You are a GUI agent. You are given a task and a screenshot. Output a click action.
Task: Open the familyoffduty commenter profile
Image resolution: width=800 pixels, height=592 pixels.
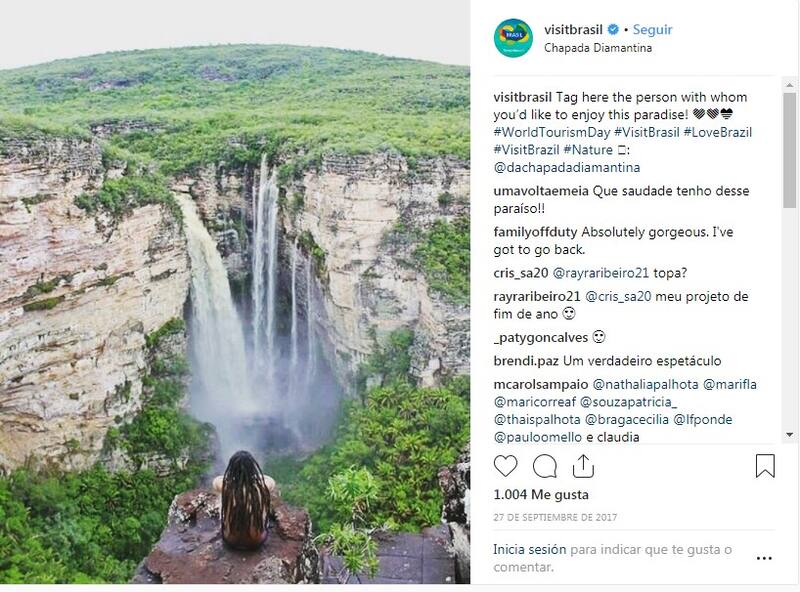(x=538, y=231)
